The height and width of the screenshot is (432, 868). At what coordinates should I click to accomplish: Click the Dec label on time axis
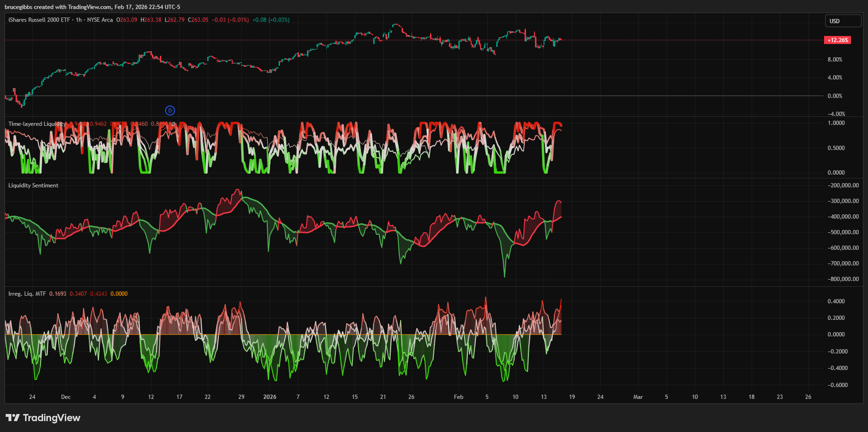click(66, 397)
